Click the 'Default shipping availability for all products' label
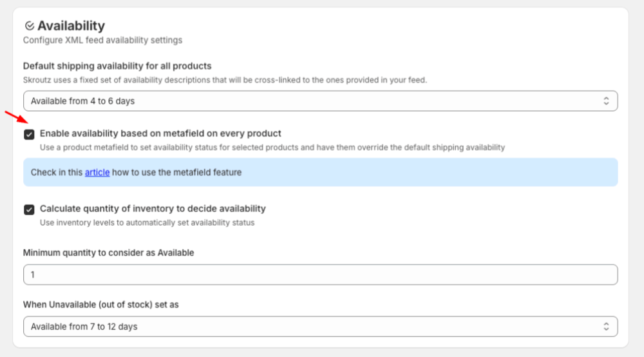Image resolution: width=644 pixels, height=357 pixels. click(x=117, y=66)
